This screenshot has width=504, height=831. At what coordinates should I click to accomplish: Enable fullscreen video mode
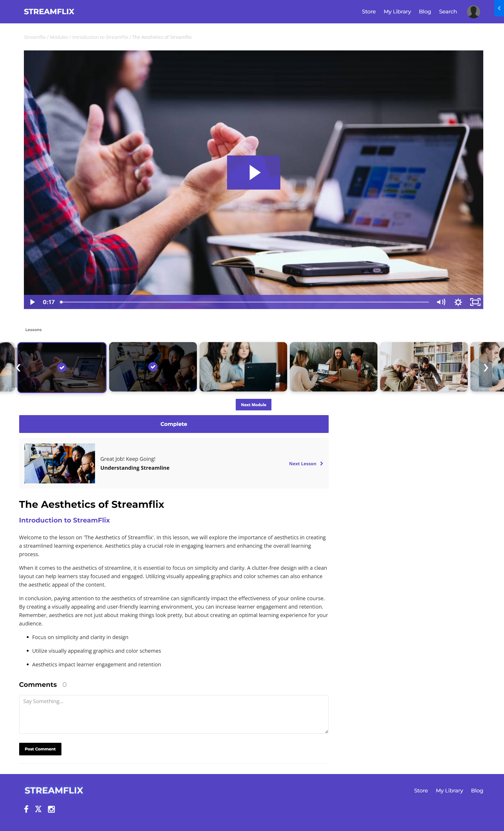tap(475, 301)
